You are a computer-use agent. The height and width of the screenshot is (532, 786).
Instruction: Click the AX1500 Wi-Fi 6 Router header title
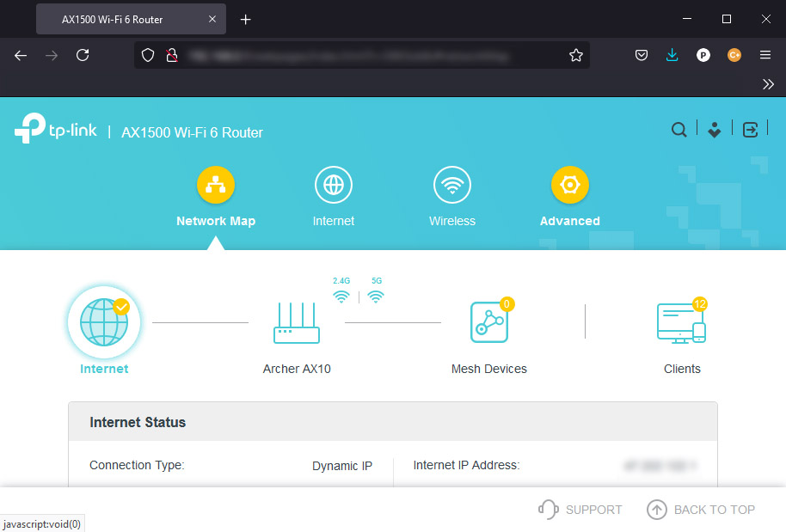coord(192,132)
